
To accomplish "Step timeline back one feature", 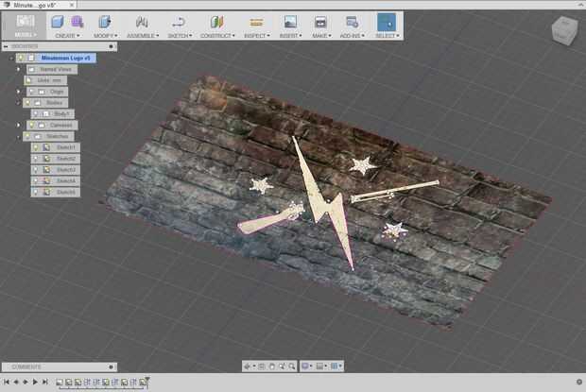I will pyautogui.click(x=16, y=382).
